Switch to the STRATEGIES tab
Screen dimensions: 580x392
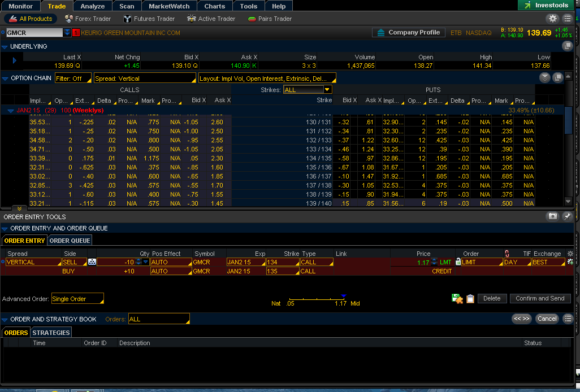coord(51,333)
